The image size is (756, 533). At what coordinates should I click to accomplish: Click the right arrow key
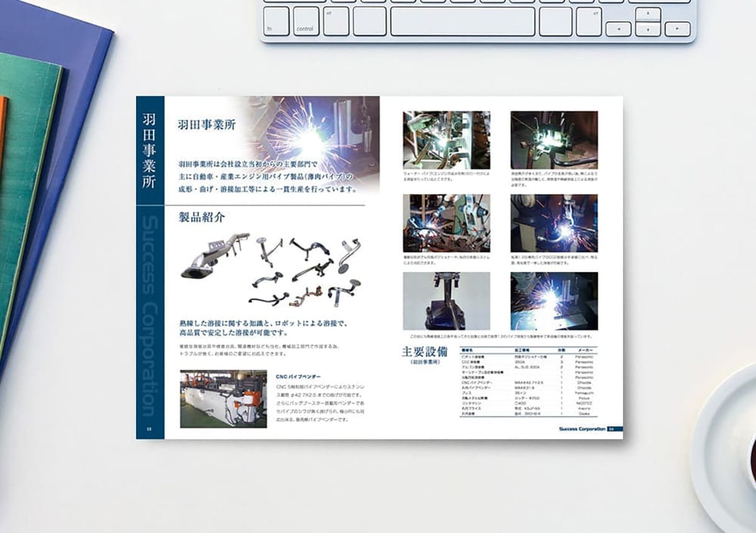coord(678,28)
